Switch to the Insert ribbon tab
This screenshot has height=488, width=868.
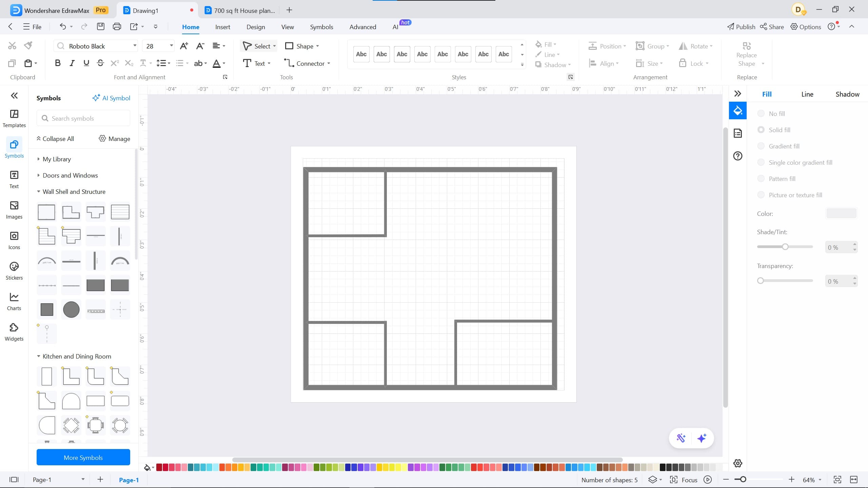222,27
